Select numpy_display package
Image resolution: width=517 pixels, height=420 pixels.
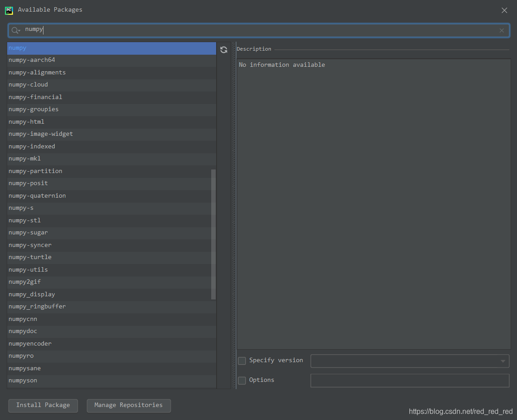pos(112,295)
